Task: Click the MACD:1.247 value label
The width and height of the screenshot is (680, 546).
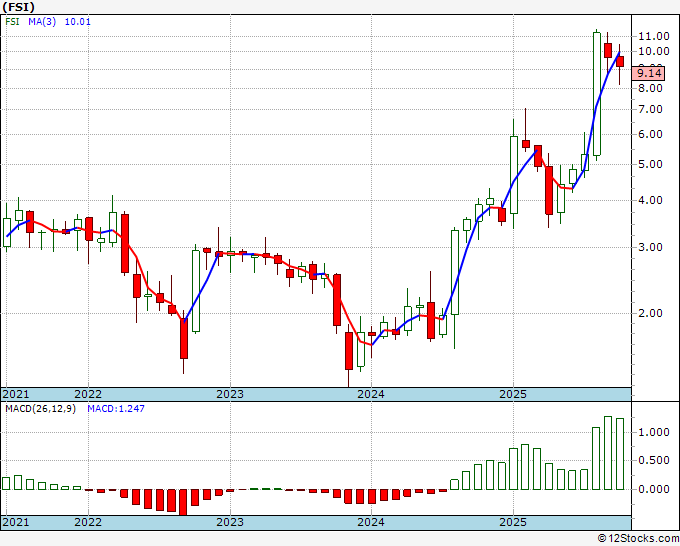Action: click(x=116, y=409)
